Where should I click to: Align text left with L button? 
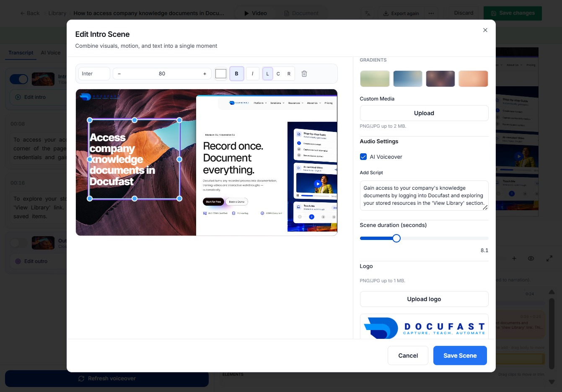tap(267, 74)
